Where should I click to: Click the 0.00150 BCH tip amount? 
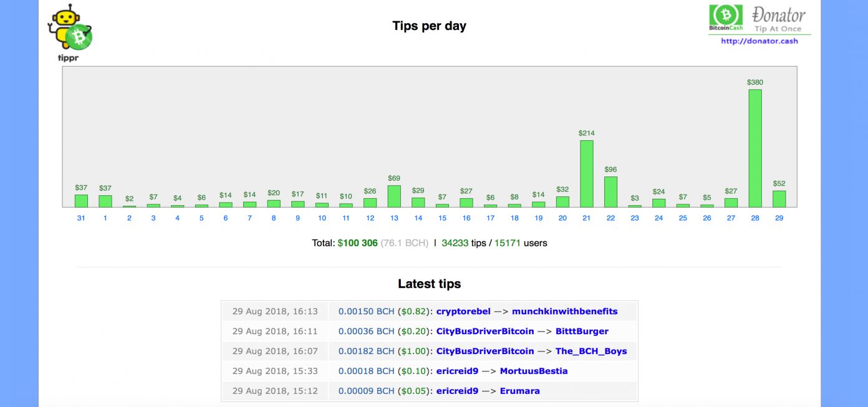[x=367, y=311]
